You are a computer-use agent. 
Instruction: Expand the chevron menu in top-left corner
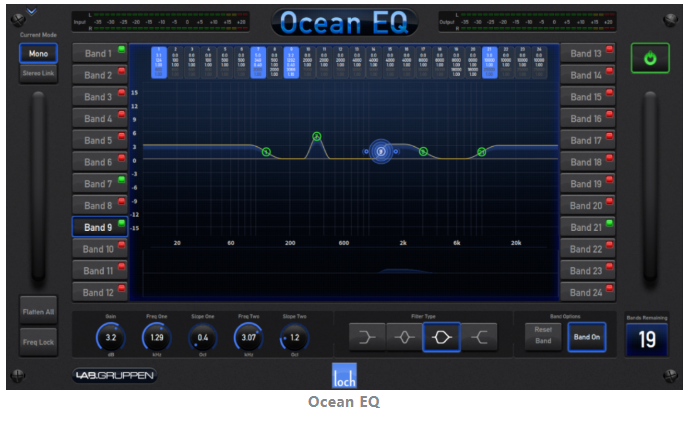(x=31, y=12)
